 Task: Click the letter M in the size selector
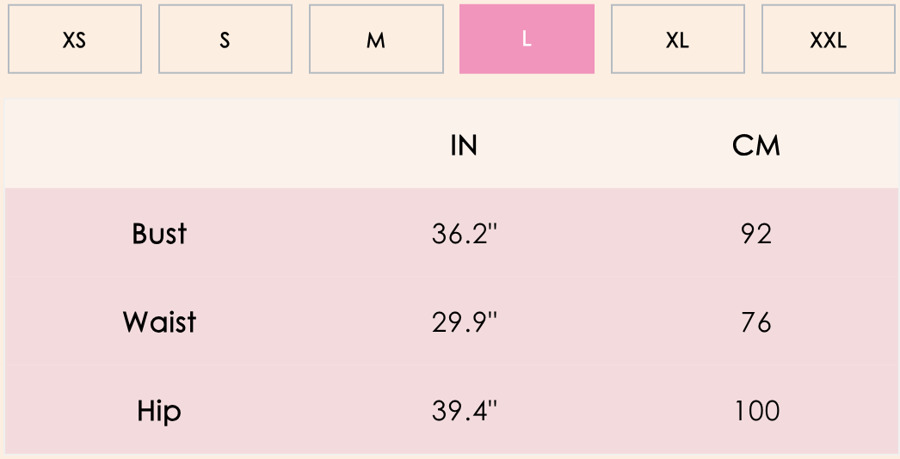(376, 40)
